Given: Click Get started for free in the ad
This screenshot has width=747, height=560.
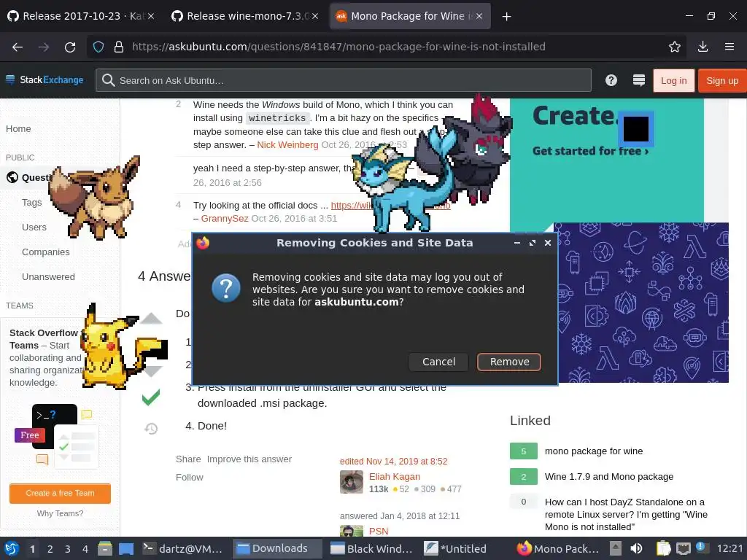Looking at the screenshot, I should coord(591,151).
